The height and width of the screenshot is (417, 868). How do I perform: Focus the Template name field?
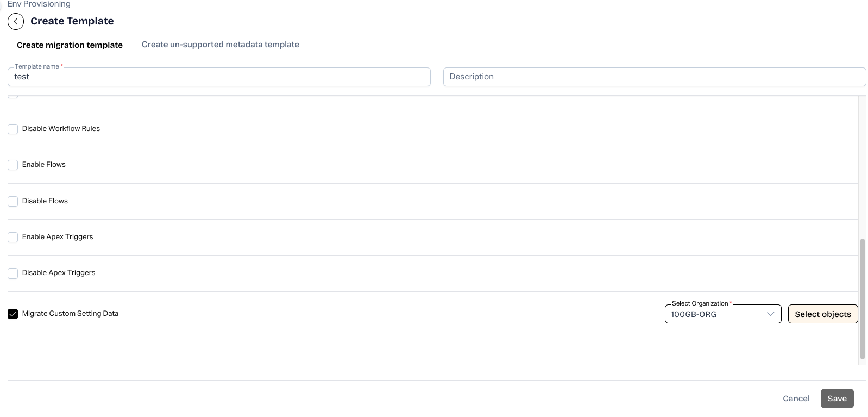[x=219, y=77]
